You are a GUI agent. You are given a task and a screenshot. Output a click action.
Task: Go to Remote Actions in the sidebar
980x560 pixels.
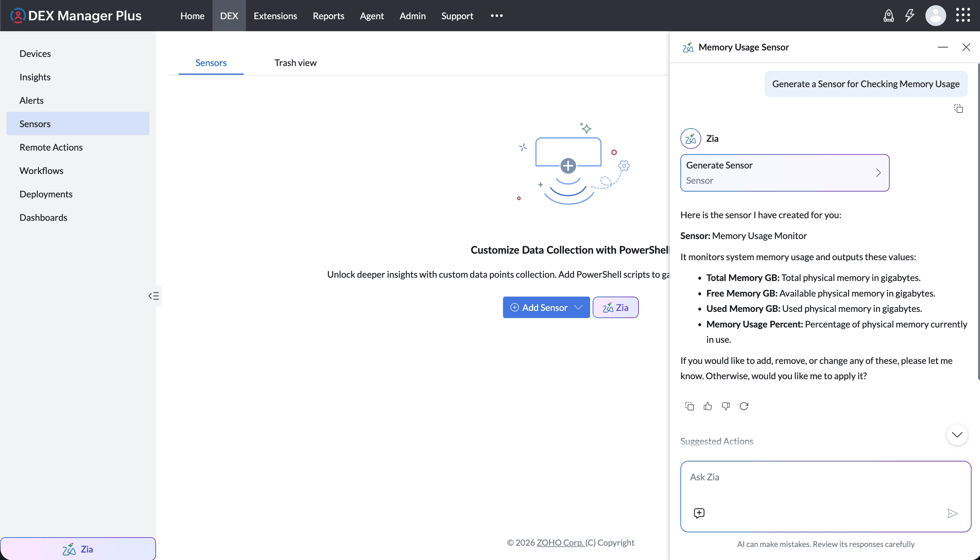[x=78, y=147]
